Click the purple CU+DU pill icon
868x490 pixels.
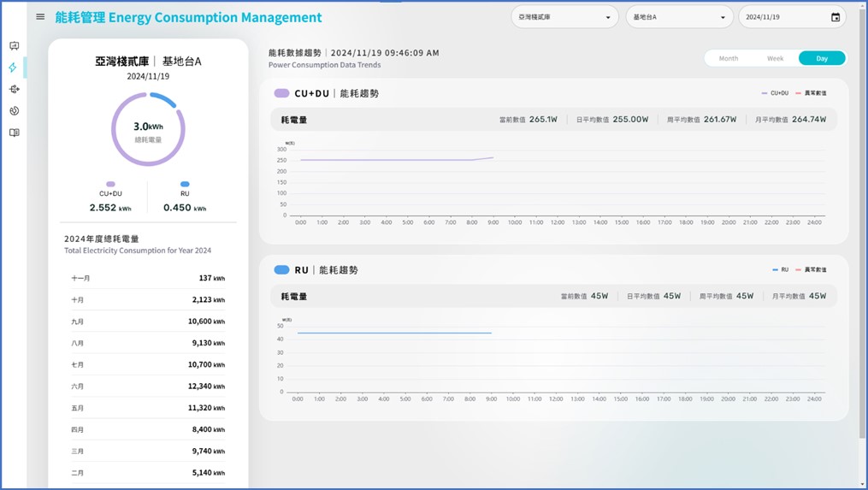tap(281, 93)
